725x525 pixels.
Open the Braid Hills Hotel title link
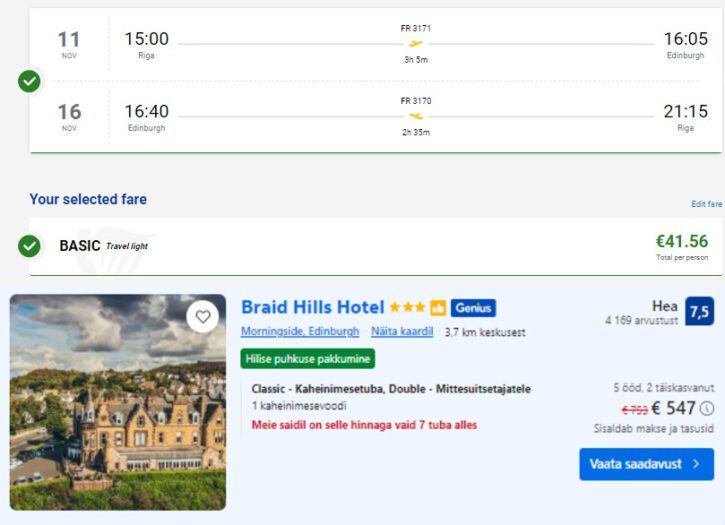coord(312,307)
